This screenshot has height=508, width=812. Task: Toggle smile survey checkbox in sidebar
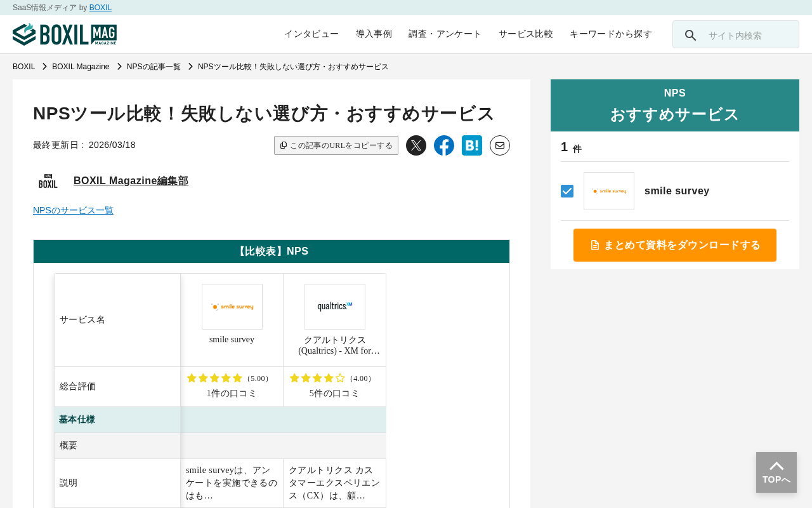click(x=567, y=191)
